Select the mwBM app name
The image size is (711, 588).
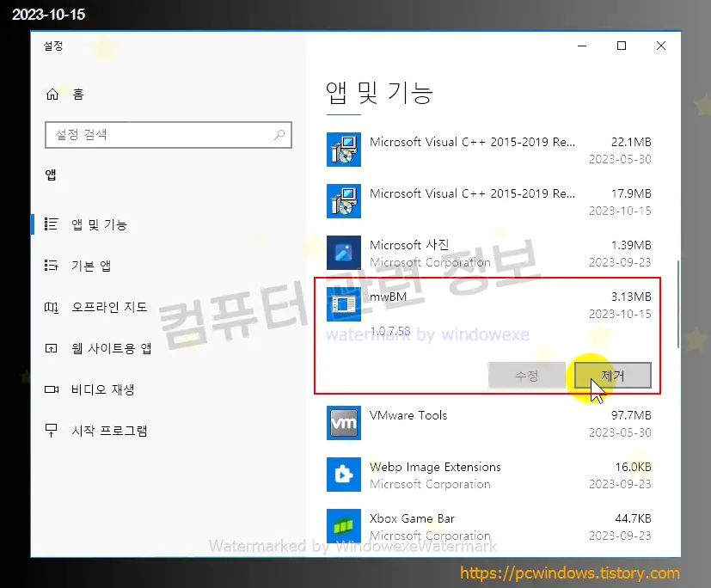click(x=388, y=297)
